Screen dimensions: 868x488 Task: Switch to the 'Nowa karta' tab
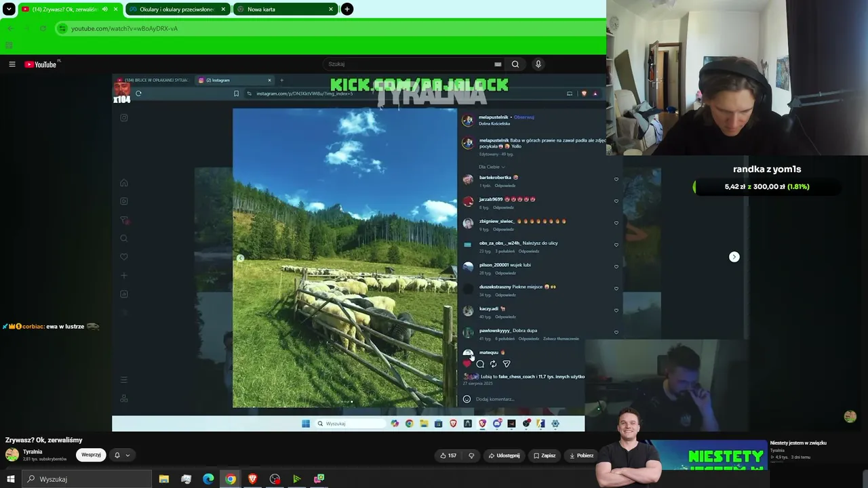point(285,9)
